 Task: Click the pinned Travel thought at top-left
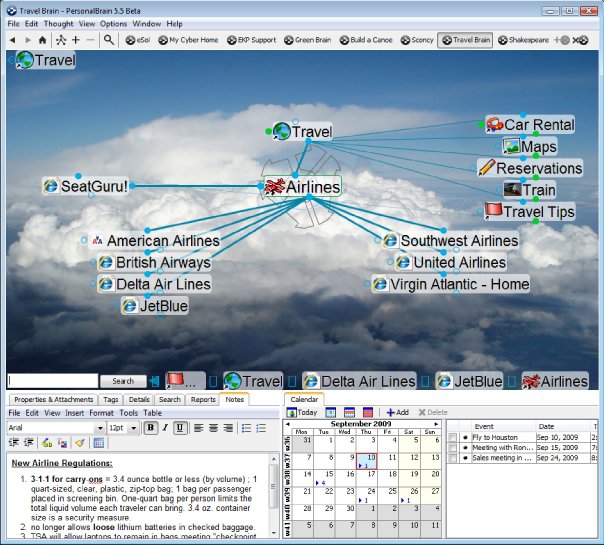pos(46,60)
